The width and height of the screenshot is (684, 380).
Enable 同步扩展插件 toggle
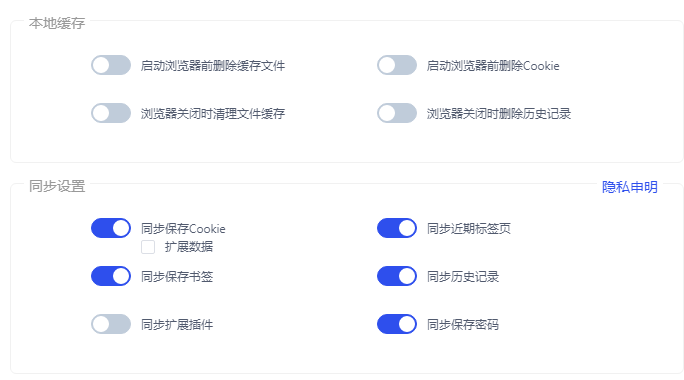111,324
